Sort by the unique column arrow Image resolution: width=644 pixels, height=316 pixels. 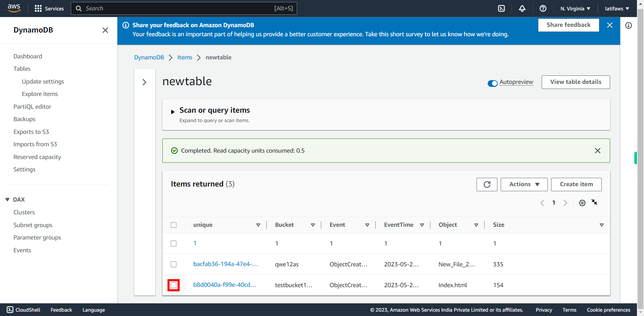click(x=258, y=225)
